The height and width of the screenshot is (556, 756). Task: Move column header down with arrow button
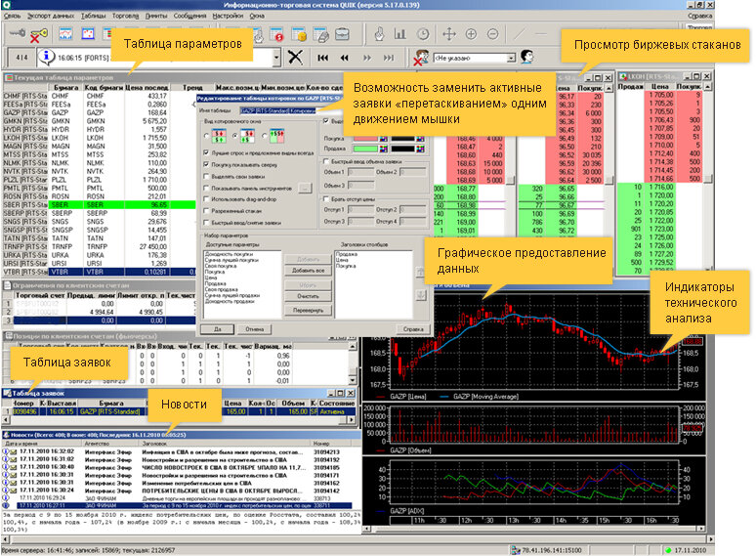pos(421,295)
